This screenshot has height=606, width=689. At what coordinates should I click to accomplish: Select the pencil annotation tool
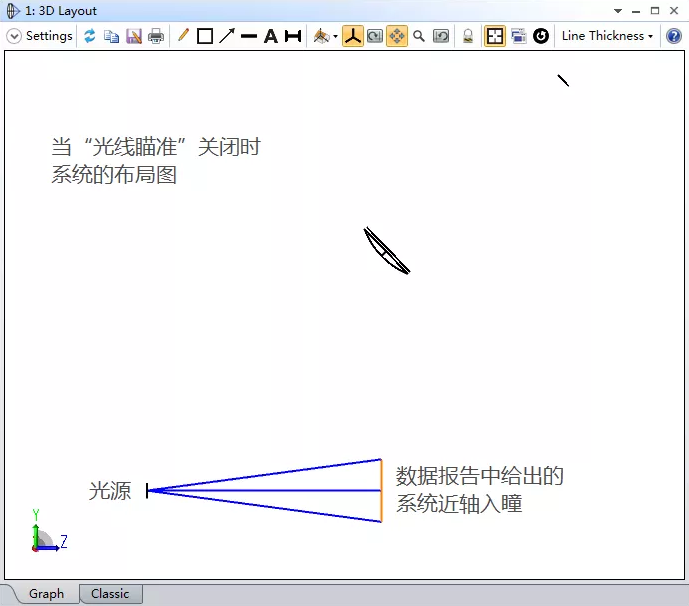tap(183, 35)
